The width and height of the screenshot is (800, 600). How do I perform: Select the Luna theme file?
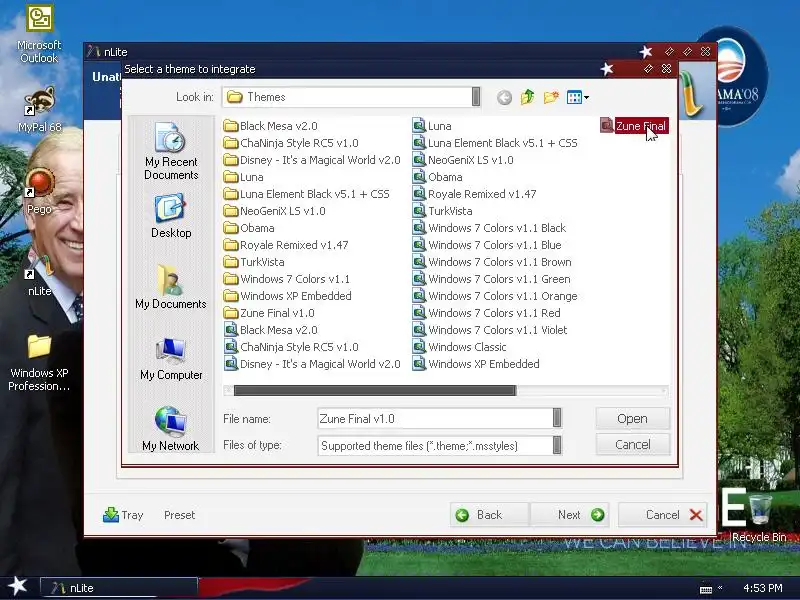(432, 126)
